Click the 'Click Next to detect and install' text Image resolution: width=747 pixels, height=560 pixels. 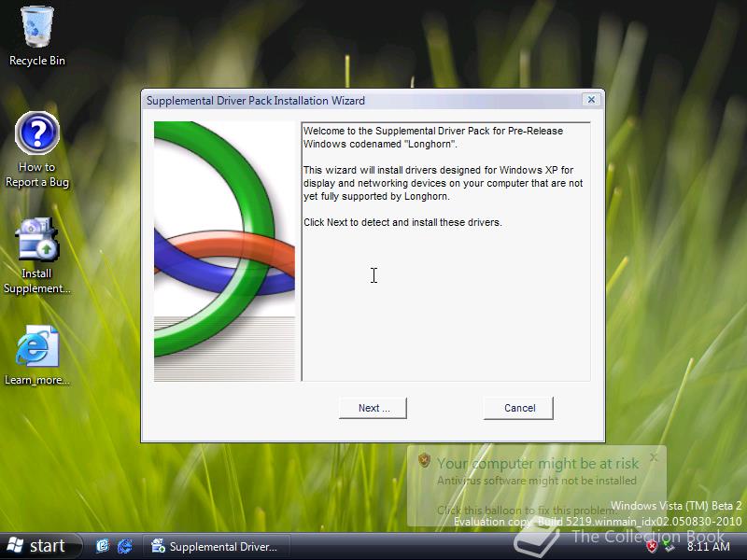(x=402, y=222)
